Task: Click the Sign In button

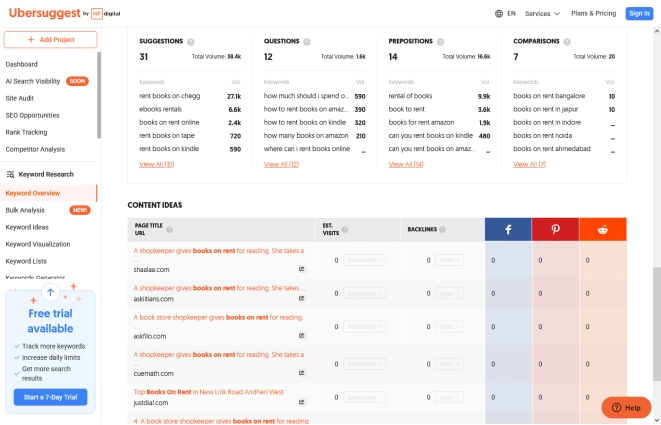Action: click(638, 13)
